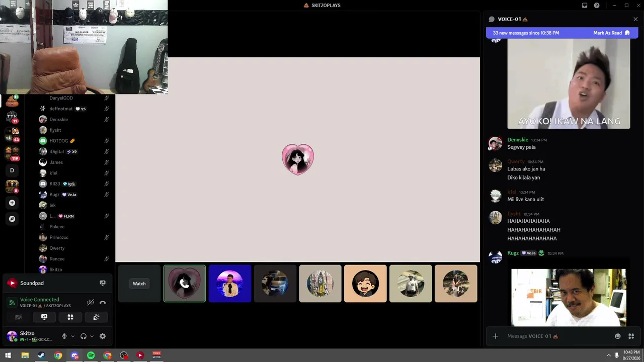Open the Discord inbox icon
644x362 pixels.
(x=585, y=6)
